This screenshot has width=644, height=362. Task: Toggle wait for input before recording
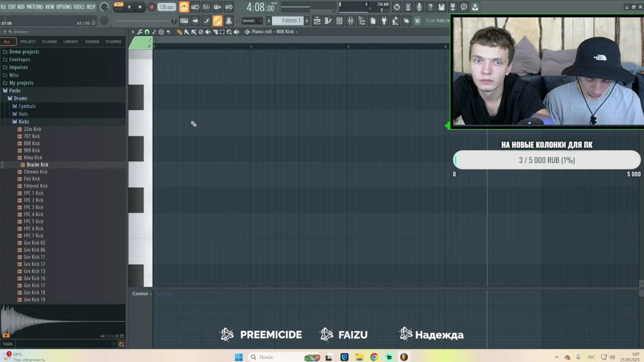pos(195,7)
